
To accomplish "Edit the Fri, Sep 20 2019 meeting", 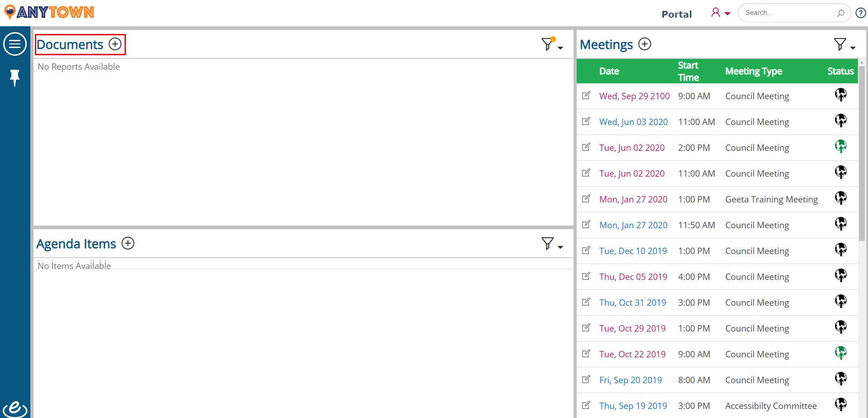I will tap(586, 380).
